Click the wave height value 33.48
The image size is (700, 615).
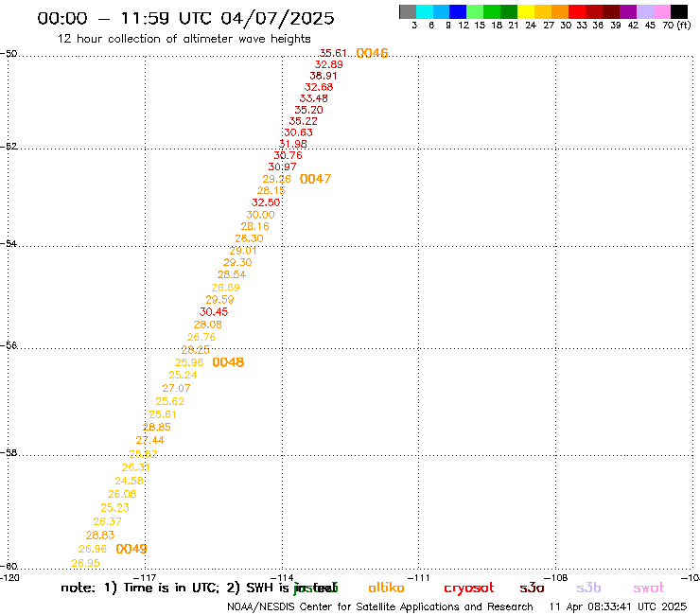click(313, 98)
